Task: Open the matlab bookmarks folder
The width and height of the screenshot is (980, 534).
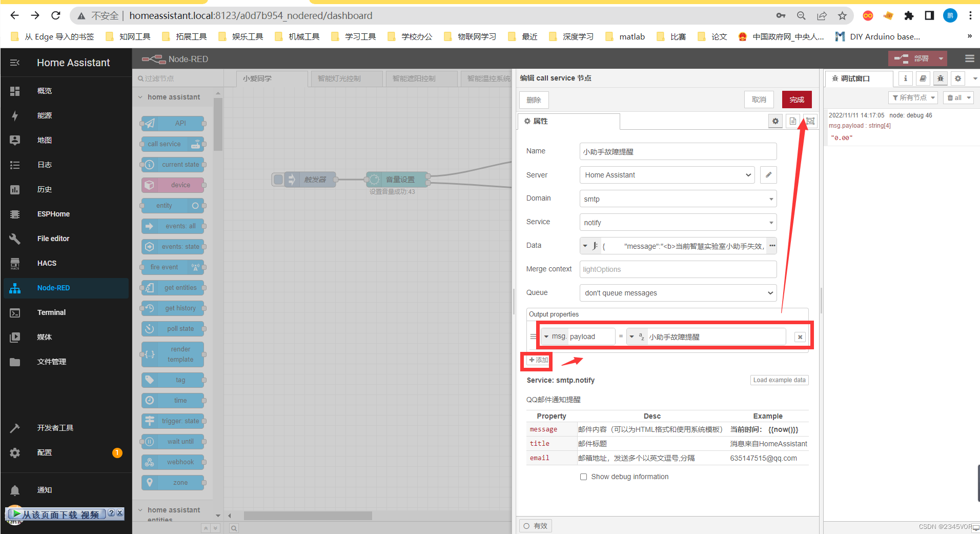Action: pyautogui.click(x=625, y=36)
